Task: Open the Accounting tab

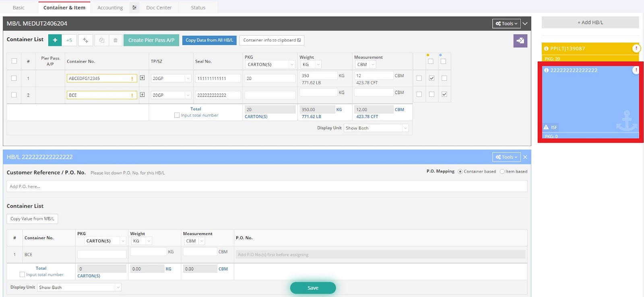Action: point(110,8)
